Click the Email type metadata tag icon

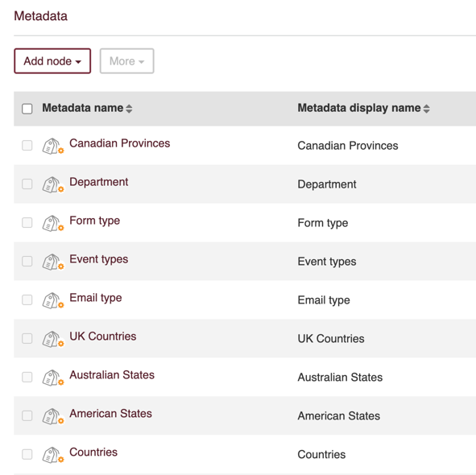[x=53, y=300]
